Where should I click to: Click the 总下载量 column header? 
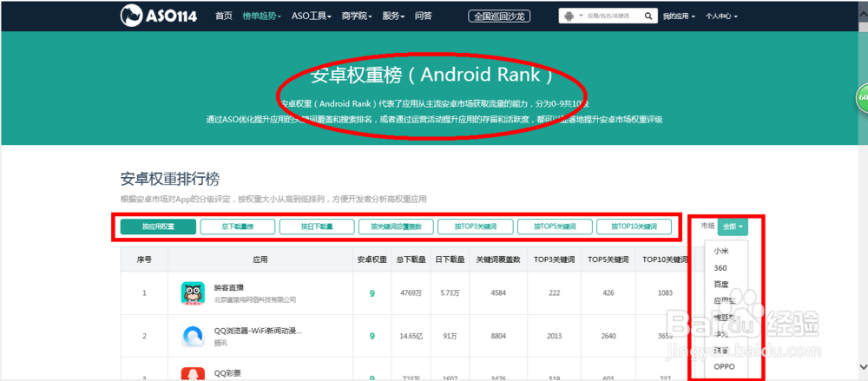pos(411,259)
